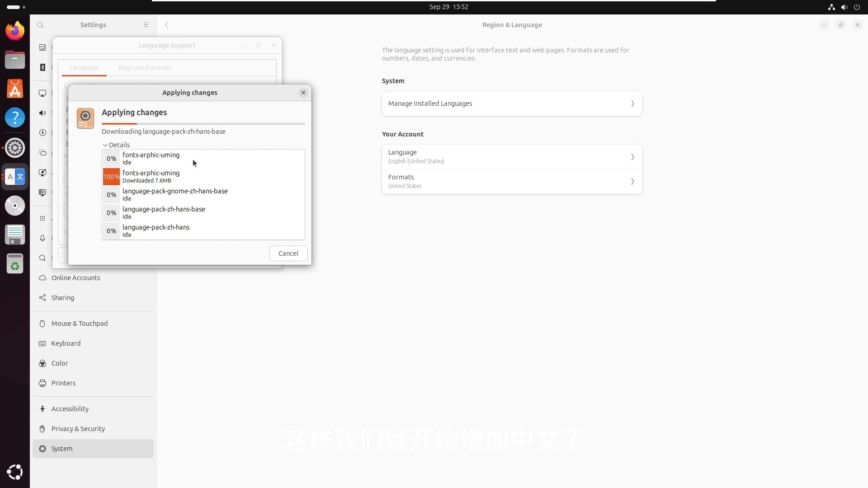The width and height of the screenshot is (868, 488).
Task: Open Language Support dock icon
Action: [15, 177]
